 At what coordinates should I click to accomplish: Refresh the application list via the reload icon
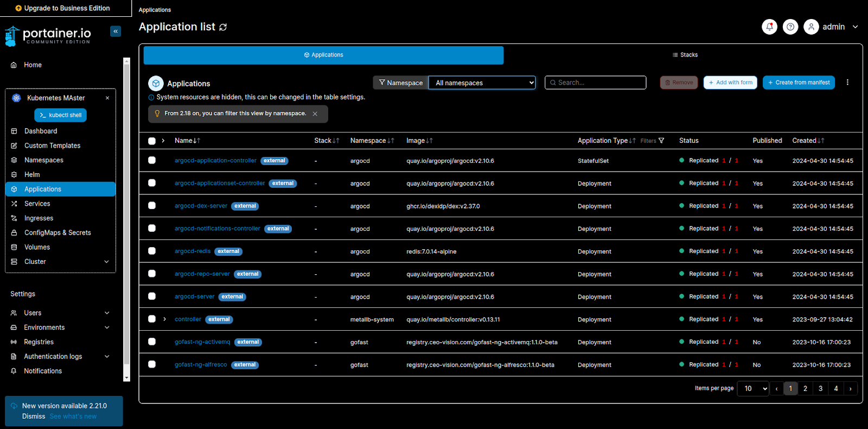pyautogui.click(x=223, y=27)
